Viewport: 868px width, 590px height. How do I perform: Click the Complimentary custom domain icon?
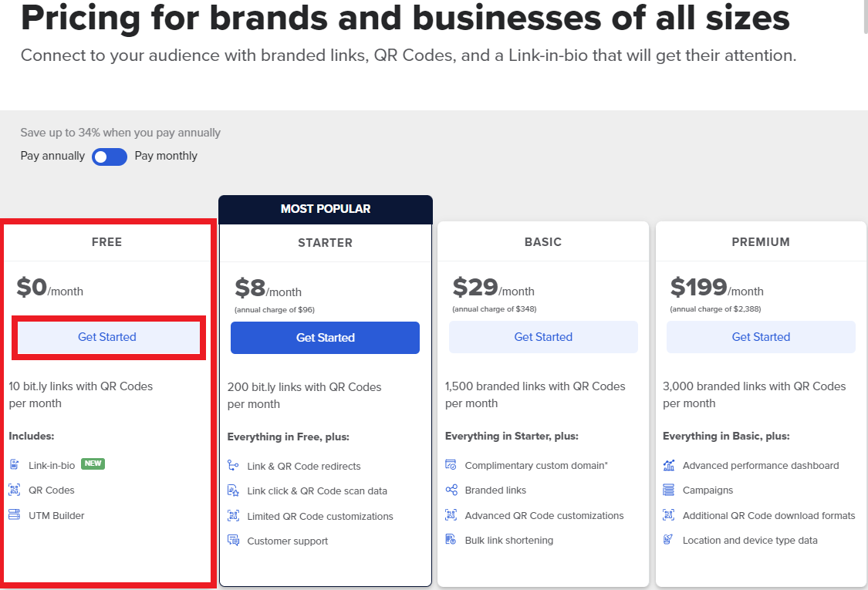(451, 466)
